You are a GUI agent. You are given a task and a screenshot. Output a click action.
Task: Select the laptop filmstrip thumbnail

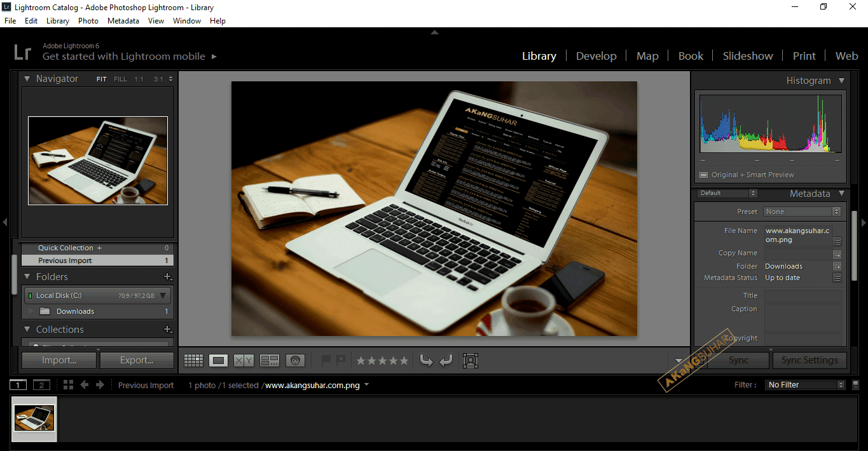pyautogui.click(x=34, y=419)
